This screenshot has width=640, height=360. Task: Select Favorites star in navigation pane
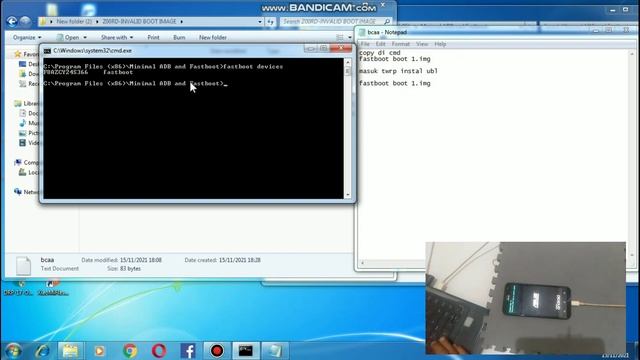pyautogui.click(x=17, y=54)
